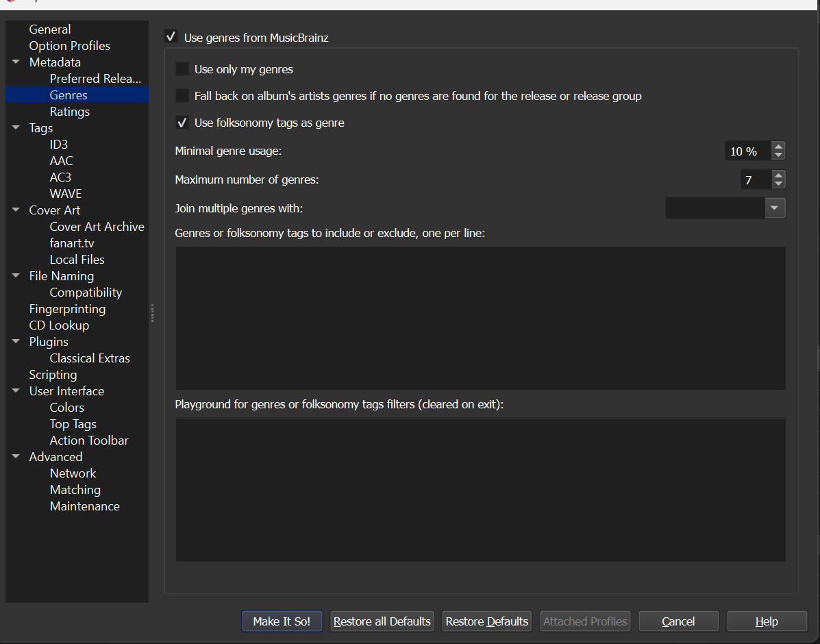
Task: Click the sidebar splitter handle
Action: [x=152, y=313]
